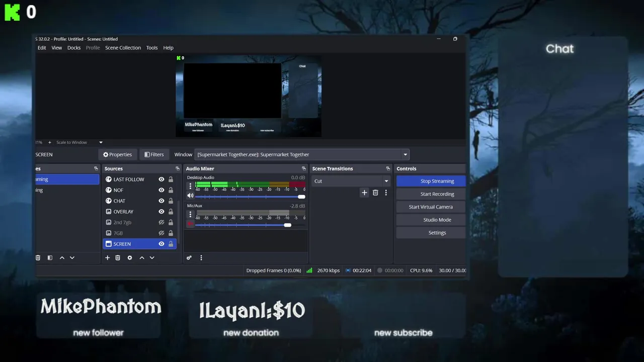
Task: Click the stream preview thumbnail
Action: point(249,96)
